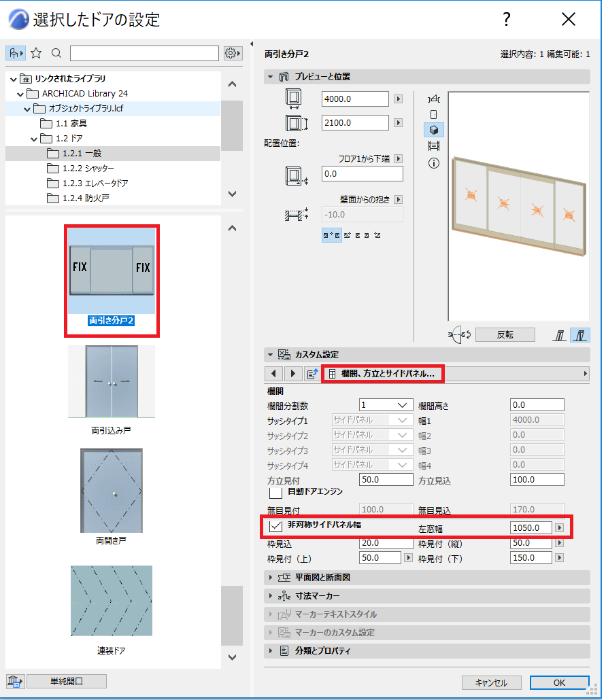The width and height of the screenshot is (606, 700).
Task: Select the 3D preview view icon
Action: coord(433,130)
